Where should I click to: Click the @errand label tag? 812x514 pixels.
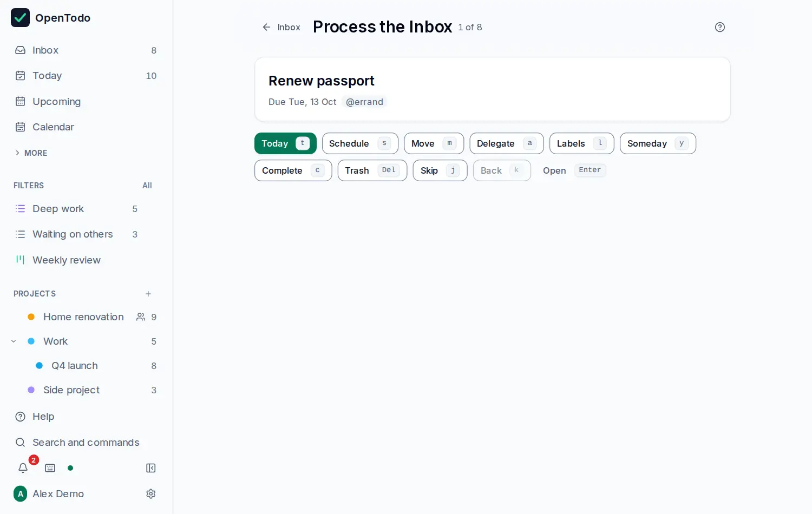[x=364, y=102]
